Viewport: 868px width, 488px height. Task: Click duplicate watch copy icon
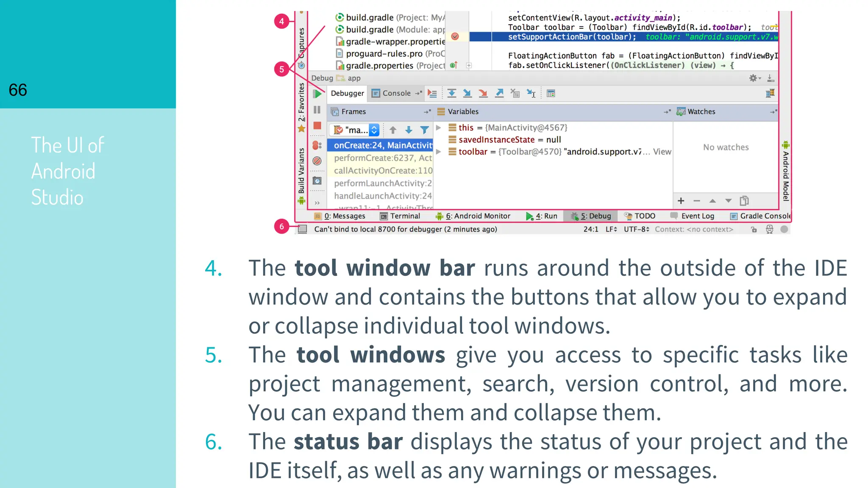coord(744,201)
